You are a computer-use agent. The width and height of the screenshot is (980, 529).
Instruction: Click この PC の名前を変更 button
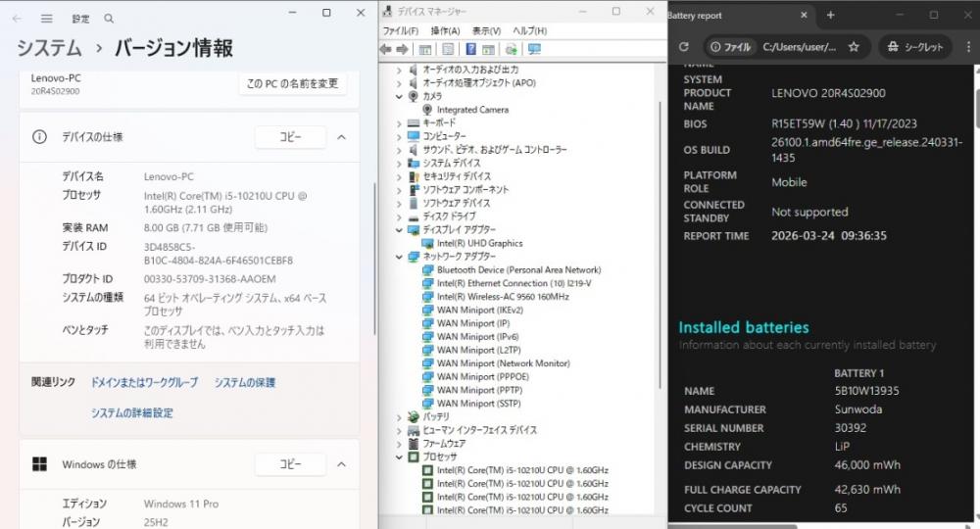(292, 83)
